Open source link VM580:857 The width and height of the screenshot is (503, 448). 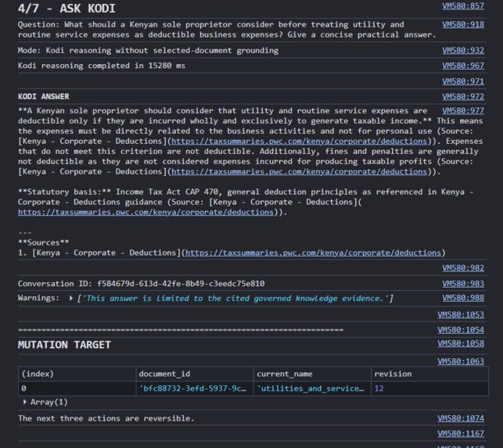pyautogui.click(x=463, y=5)
